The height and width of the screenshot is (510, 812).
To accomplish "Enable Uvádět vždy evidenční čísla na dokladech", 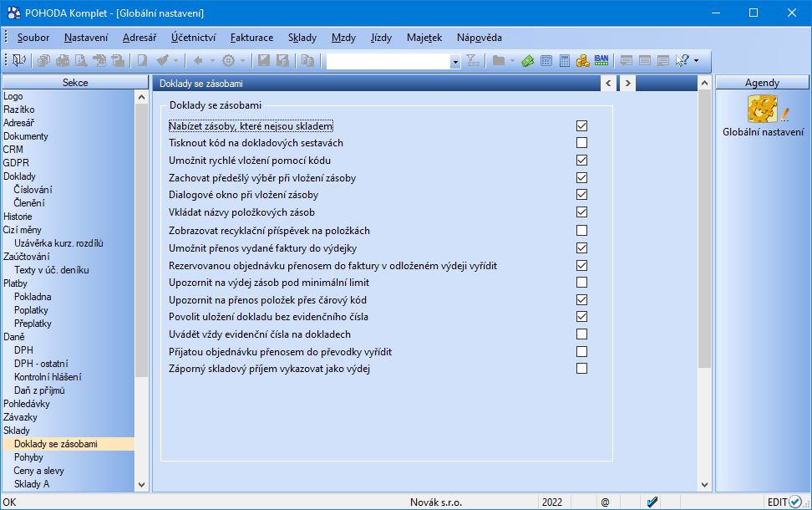I will 581,334.
